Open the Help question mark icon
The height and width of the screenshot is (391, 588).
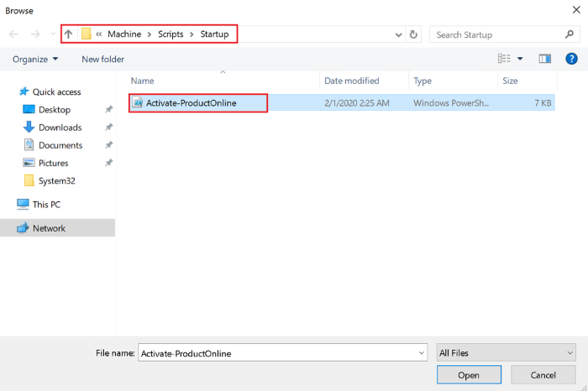point(571,59)
